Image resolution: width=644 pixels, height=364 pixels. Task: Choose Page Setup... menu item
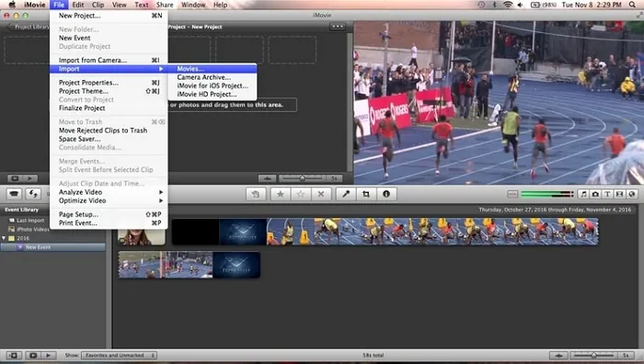click(x=109, y=214)
